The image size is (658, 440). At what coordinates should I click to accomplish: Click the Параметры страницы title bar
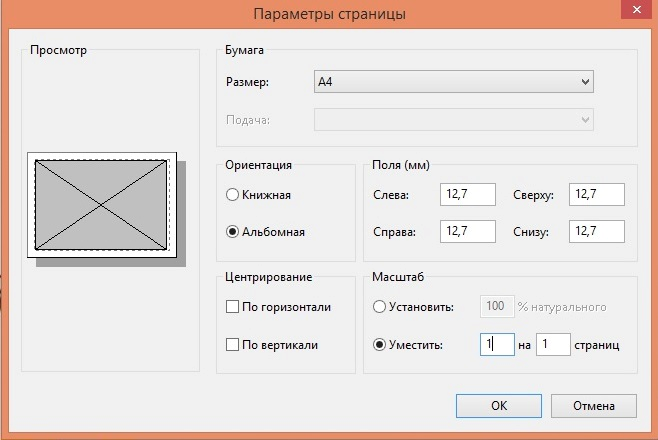(329, 14)
